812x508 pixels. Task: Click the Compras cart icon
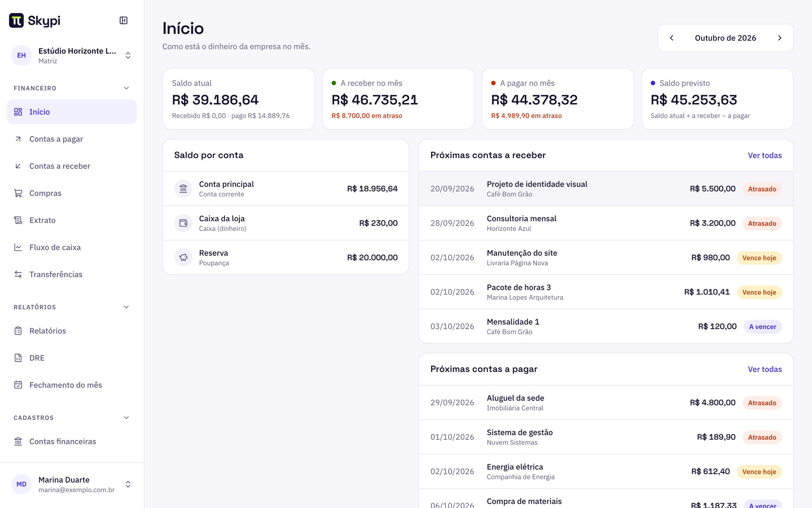(18, 193)
